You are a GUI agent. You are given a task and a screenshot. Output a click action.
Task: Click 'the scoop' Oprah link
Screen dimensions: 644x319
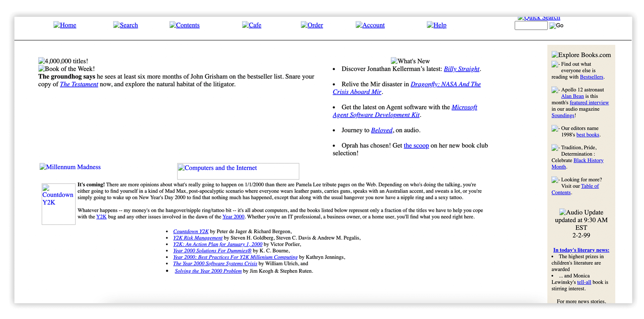(x=416, y=145)
